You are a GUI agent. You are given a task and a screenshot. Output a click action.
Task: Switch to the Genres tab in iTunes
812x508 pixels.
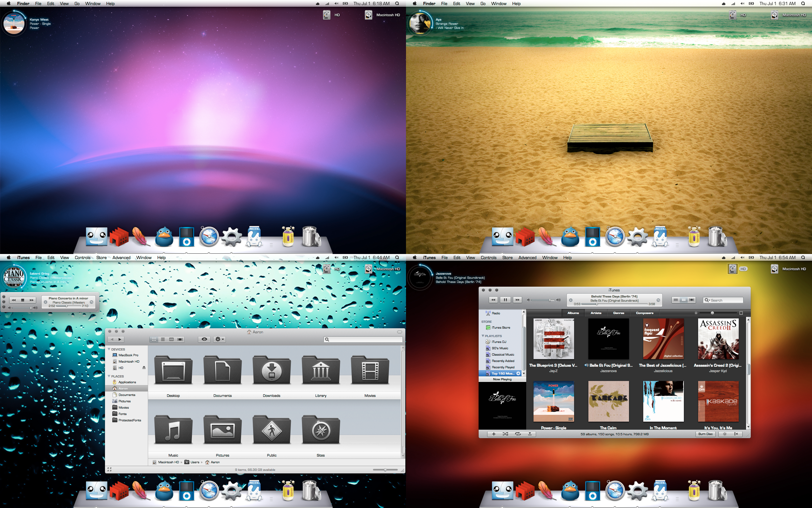(x=619, y=313)
